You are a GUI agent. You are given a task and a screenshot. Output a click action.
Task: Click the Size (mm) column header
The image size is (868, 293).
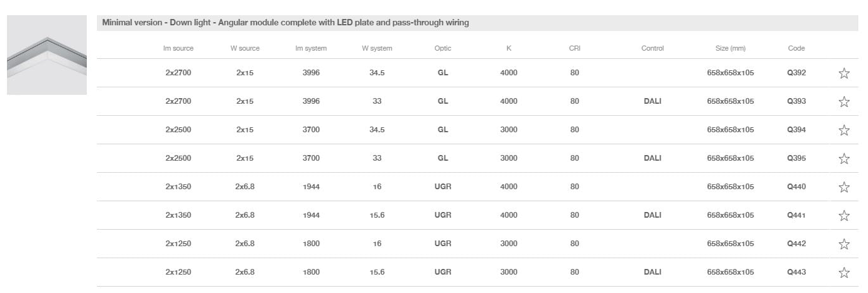tap(730, 48)
